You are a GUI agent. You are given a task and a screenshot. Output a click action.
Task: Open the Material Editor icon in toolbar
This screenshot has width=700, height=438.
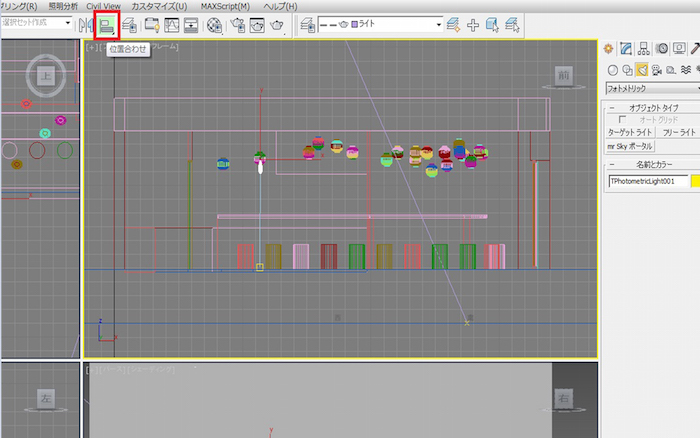point(214,25)
